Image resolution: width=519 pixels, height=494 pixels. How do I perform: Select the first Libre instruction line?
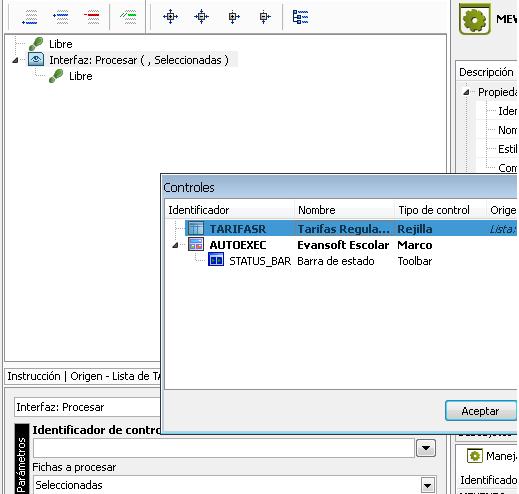(x=60, y=44)
